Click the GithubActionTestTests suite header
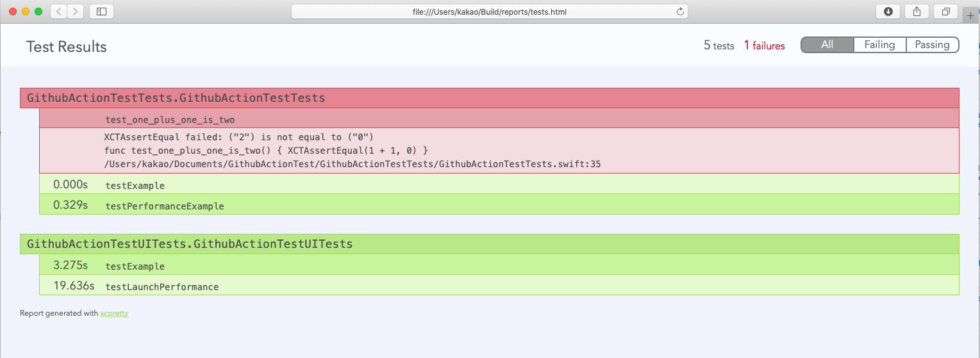This screenshot has width=980, height=358. (x=490, y=98)
